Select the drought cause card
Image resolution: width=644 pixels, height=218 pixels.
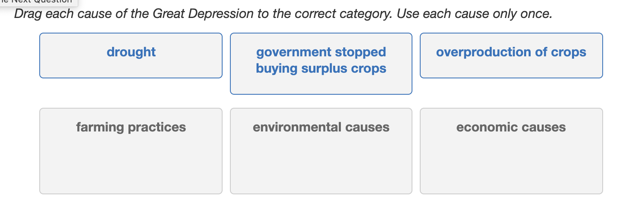coord(131,56)
